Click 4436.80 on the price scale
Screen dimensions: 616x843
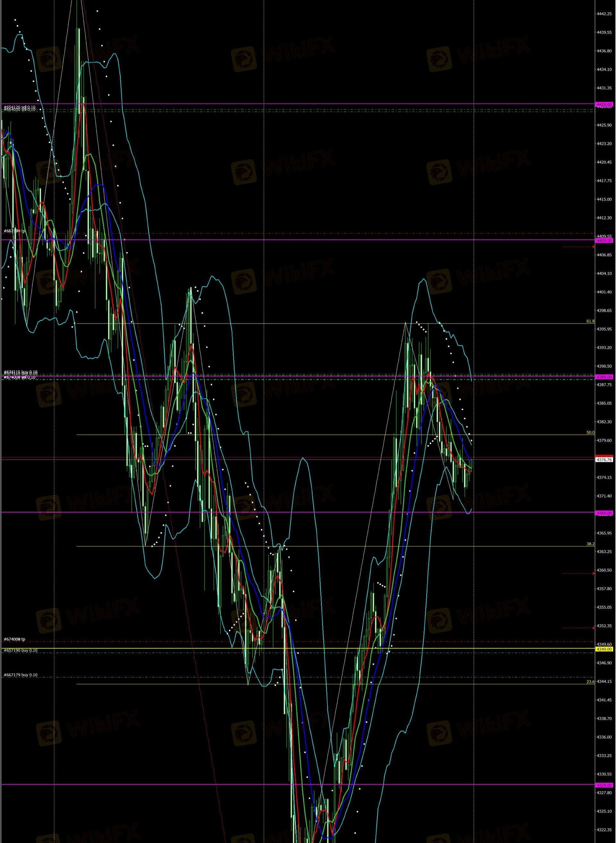pos(604,51)
